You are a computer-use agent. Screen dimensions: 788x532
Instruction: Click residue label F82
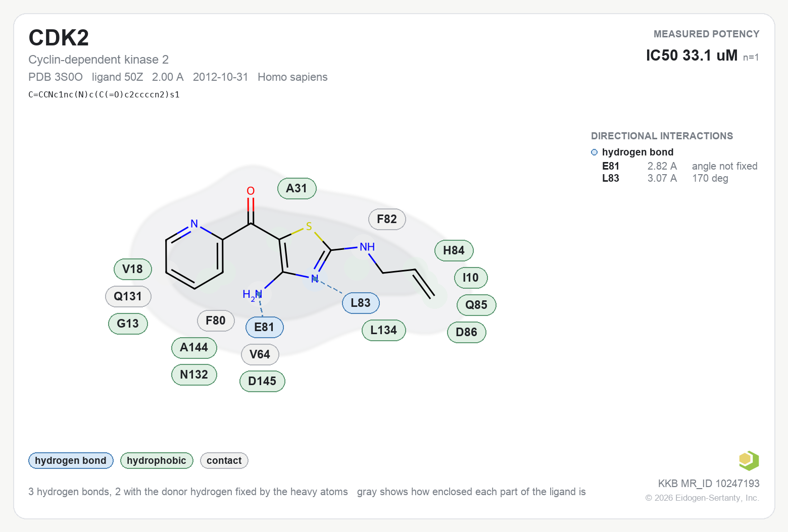pyautogui.click(x=387, y=219)
